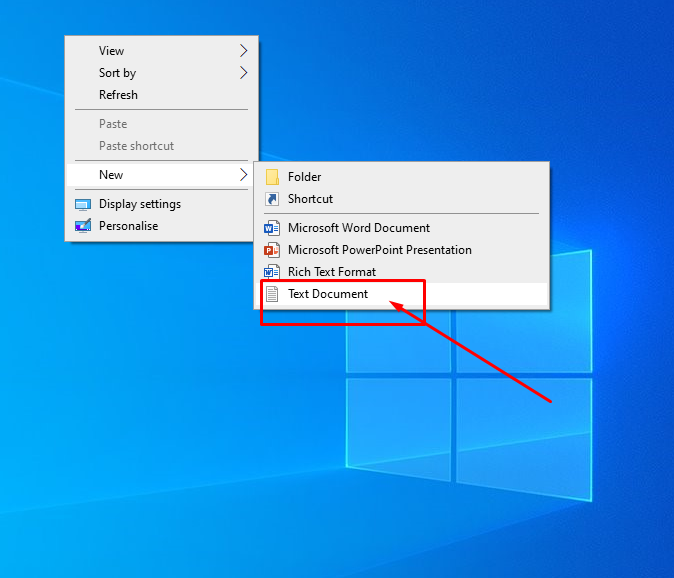The image size is (674, 578).
Task: Click the Display settings monitor icon
Action: tap(83, 204)
